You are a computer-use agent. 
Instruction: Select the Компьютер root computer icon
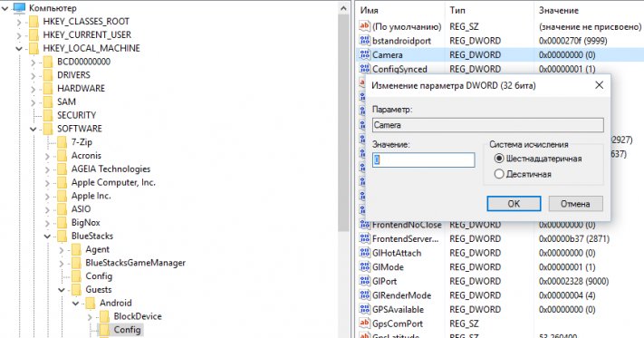(x=19, y=8)
